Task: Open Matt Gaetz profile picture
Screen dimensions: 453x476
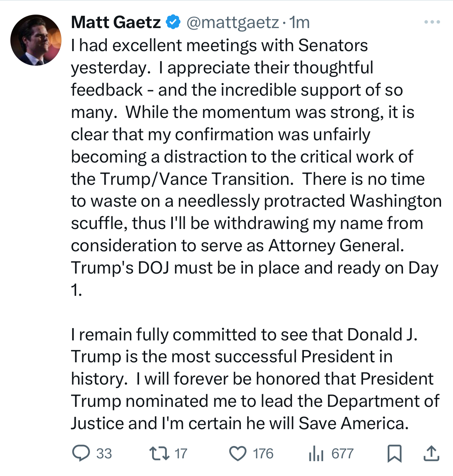Action: coord(36,40)
